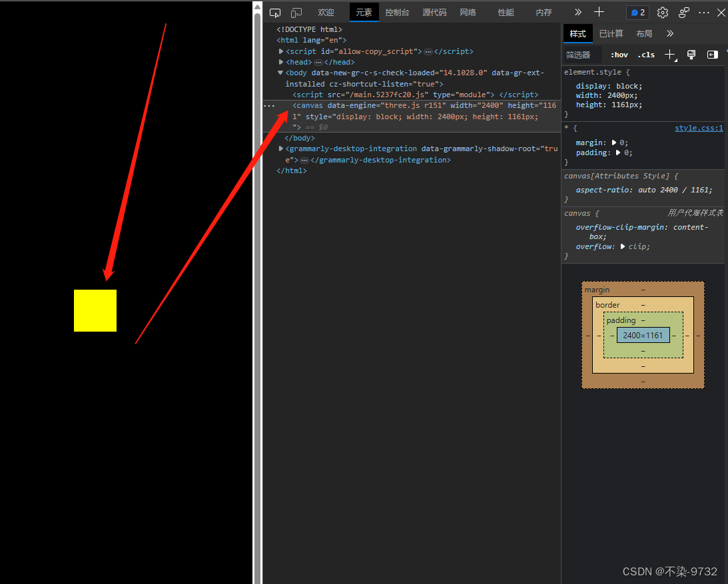Close the DevTools panel

click(x=721, y=13)
